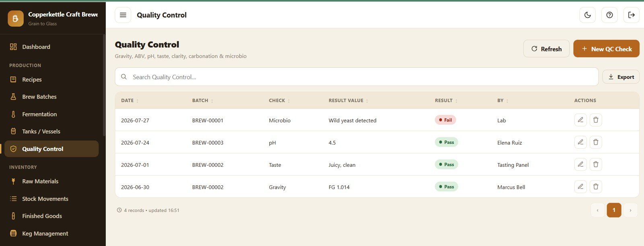
Task: Click date 2026-07-01
Action: pyautogui.click(x=135, y=165)
